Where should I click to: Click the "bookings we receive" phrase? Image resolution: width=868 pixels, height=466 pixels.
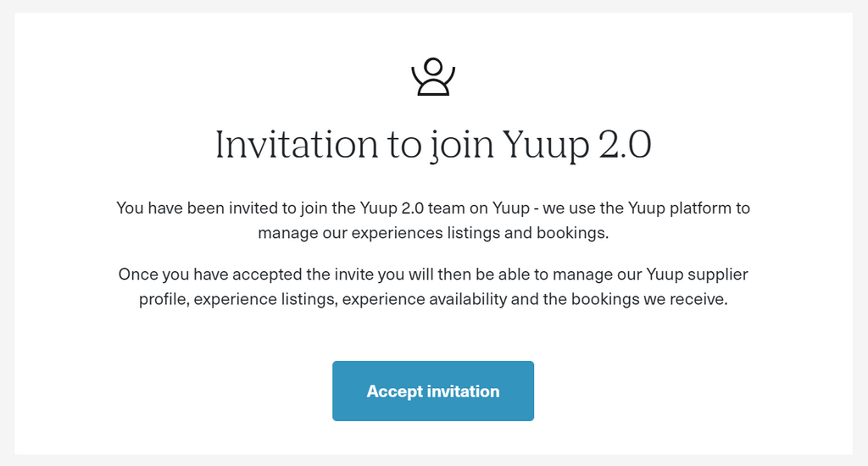(x=649, y=299)
